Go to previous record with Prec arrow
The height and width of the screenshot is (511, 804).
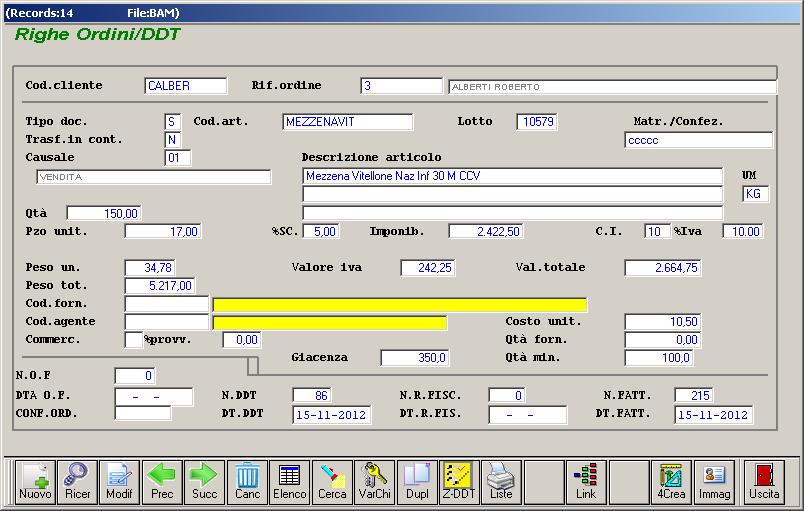coord(162,482)
